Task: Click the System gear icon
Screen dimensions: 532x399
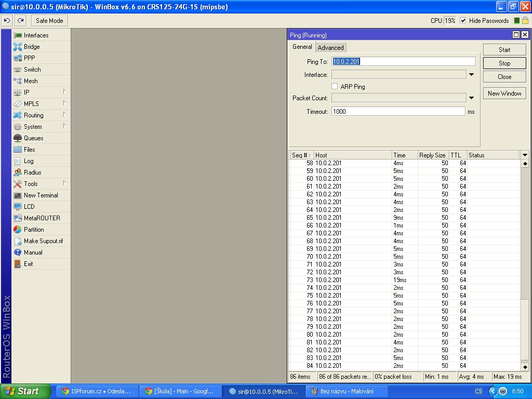Action: pyautogui.click(x=18, y=127)
